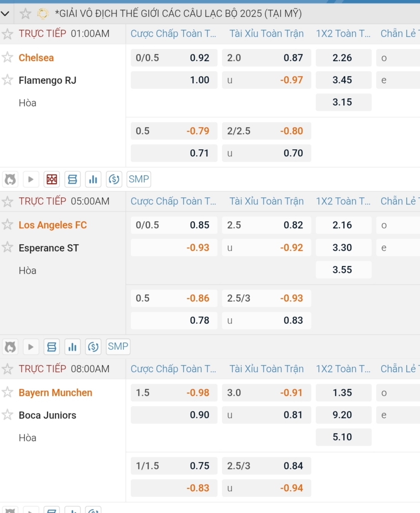The width and height of the screenshot is (420, 513).
Task: Toggle favorite star next to Chelsea
Action: point(8,57)
